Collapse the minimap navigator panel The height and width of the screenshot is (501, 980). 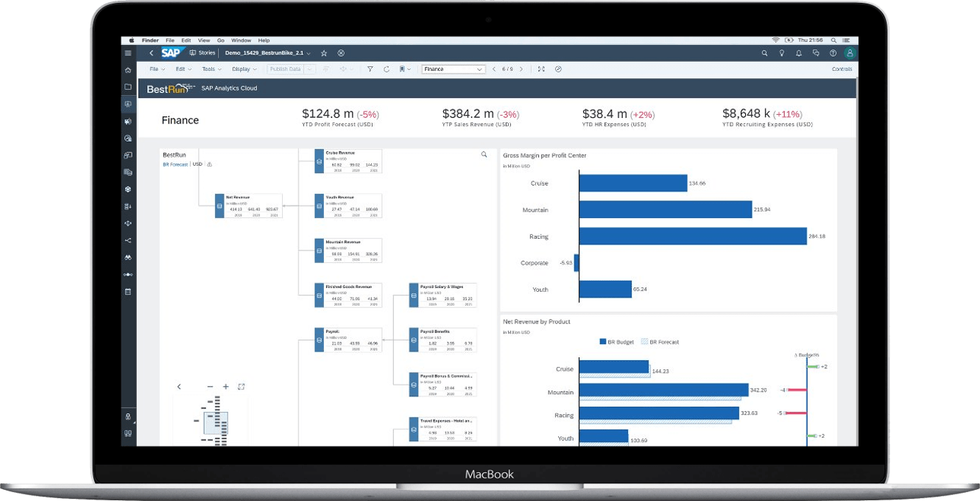coord(179,387)
